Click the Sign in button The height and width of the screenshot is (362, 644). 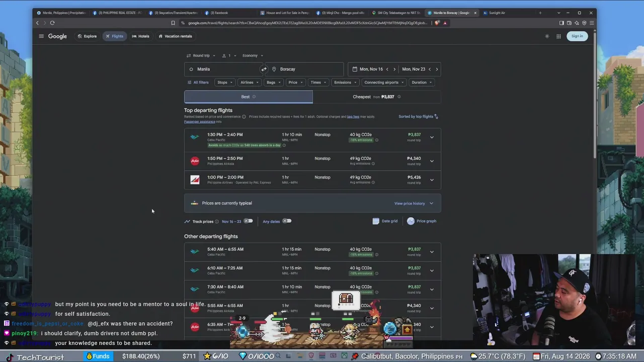(x=577, y=36)
